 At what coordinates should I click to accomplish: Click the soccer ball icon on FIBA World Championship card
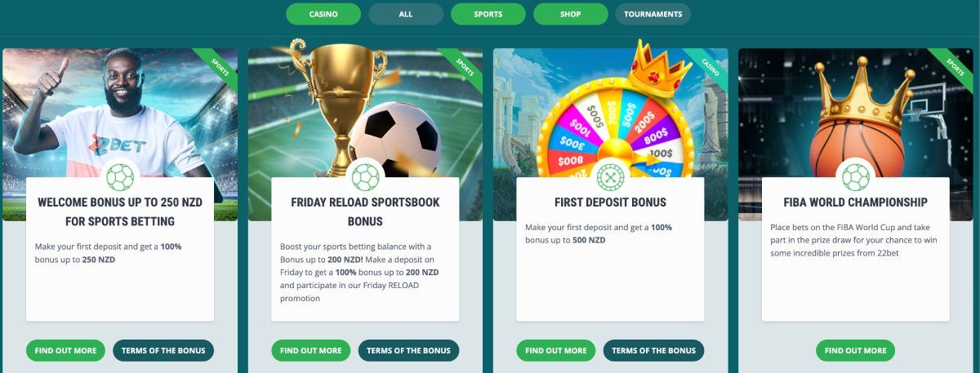click(x=855, y=177)
